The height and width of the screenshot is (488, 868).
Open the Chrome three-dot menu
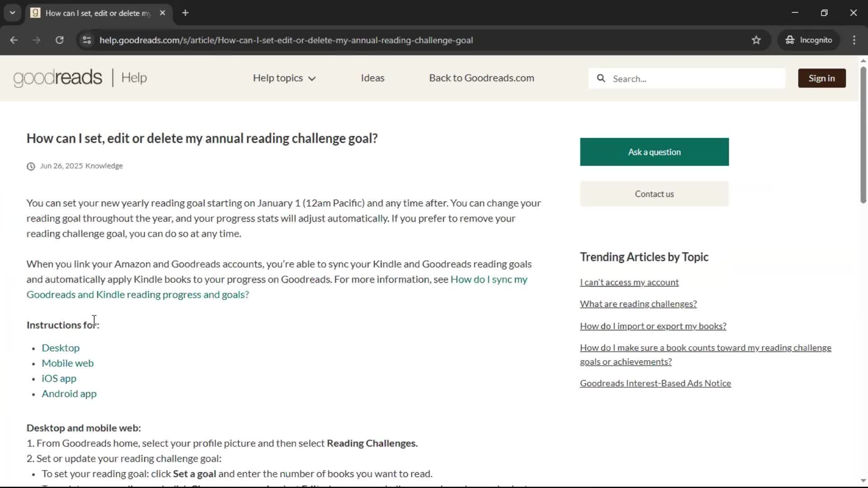pos(854,40)
